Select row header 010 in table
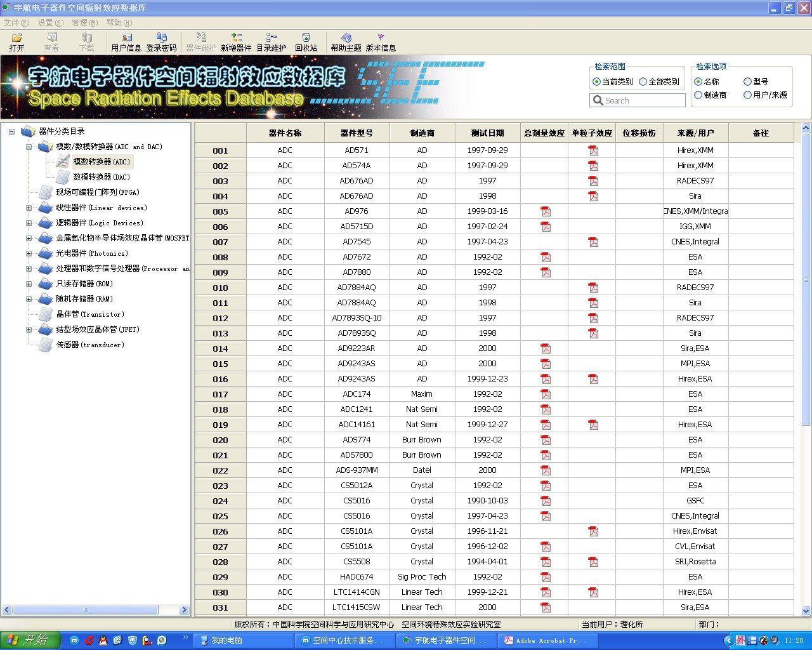The width and height of the screenshot is (812, 650). 221,288
